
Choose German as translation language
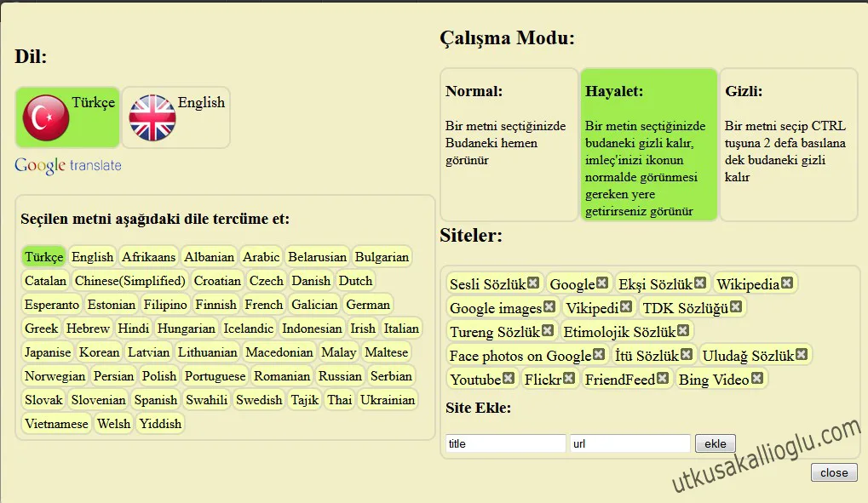point(368,305)
